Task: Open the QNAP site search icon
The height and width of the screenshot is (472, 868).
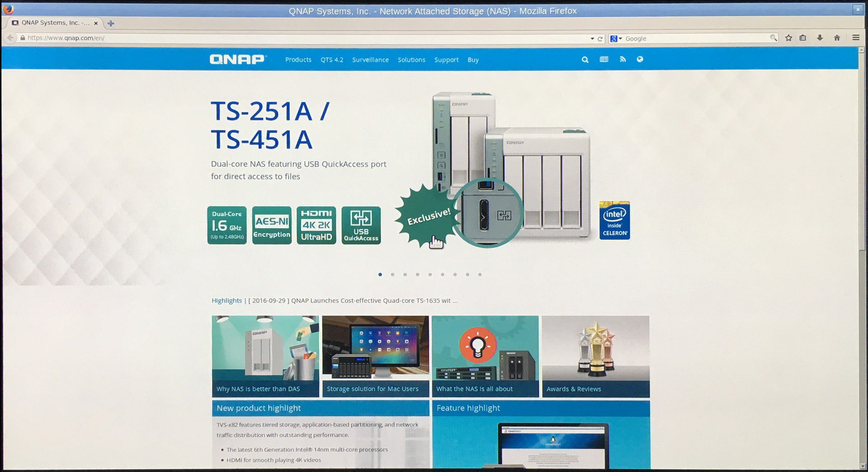Action: 585,60
